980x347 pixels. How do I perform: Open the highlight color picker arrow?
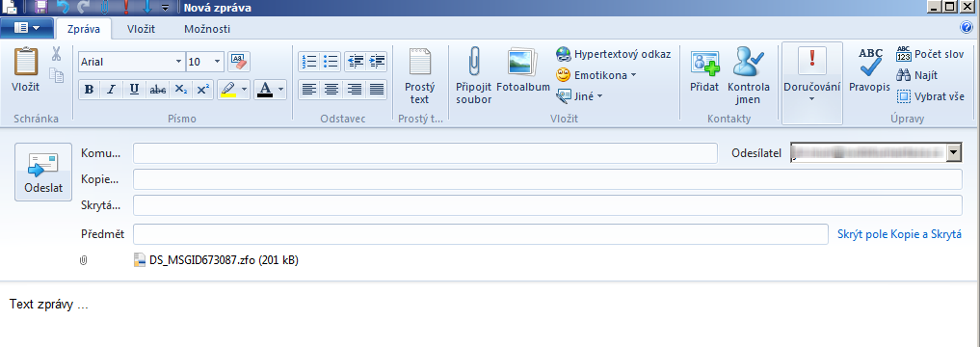[x=245, y=90]
